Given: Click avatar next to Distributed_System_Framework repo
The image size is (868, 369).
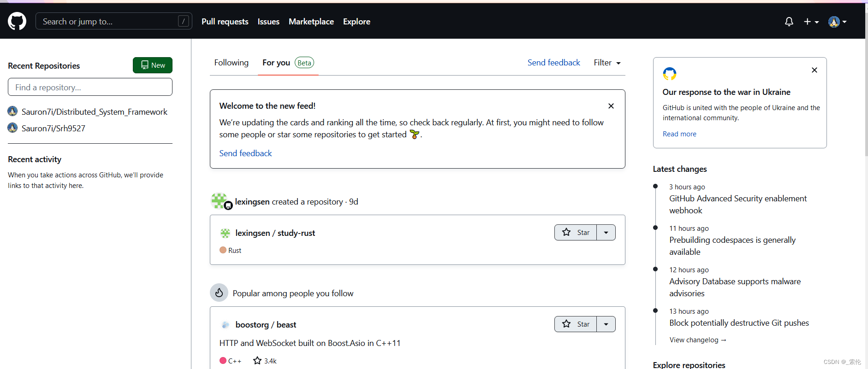Looking at the screenshot, I should (12, 111).
